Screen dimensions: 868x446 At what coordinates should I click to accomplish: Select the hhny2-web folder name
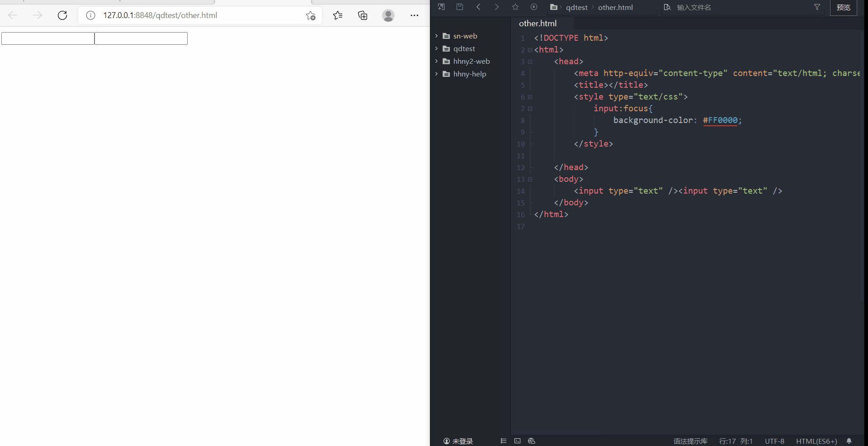(472, 61)
